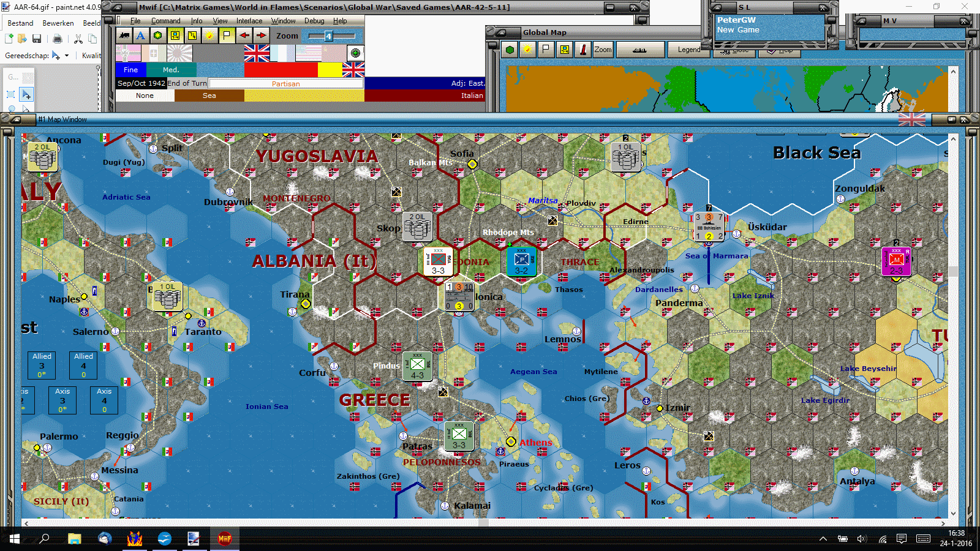Viewport: 980px width, 551px height.
Task: Select the magenta 2-3 unit in Turkey
Action: pos(896,261)
